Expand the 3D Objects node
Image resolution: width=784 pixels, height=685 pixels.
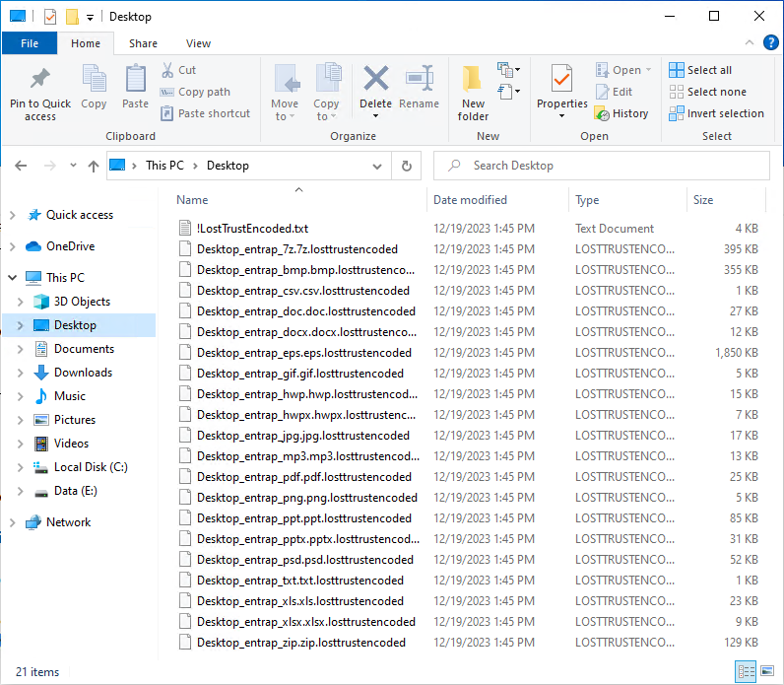[20, 302]
